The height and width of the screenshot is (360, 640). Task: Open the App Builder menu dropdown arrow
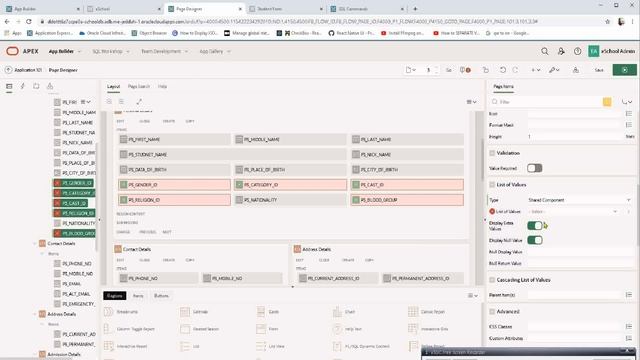[x=79, y=51]
